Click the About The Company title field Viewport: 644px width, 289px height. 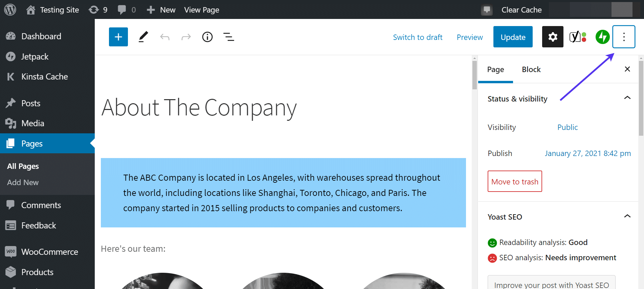pyautogui.click(x=199, y=108)
